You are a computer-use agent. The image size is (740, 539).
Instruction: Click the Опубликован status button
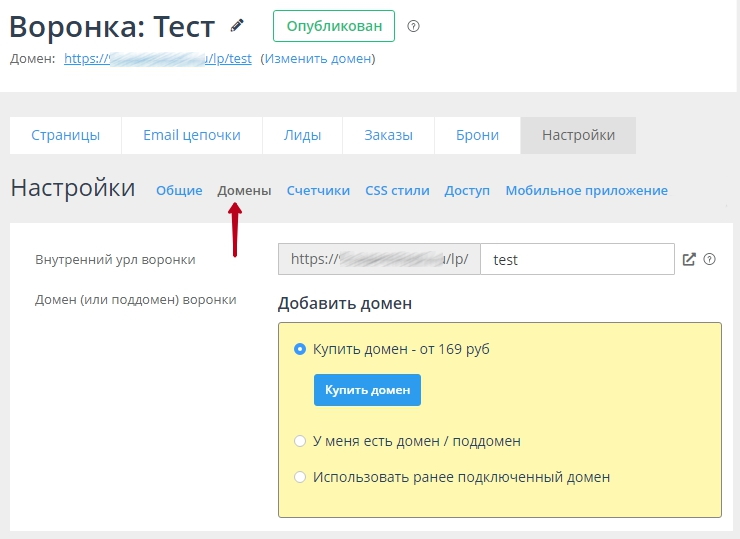[x=334, y=26]
